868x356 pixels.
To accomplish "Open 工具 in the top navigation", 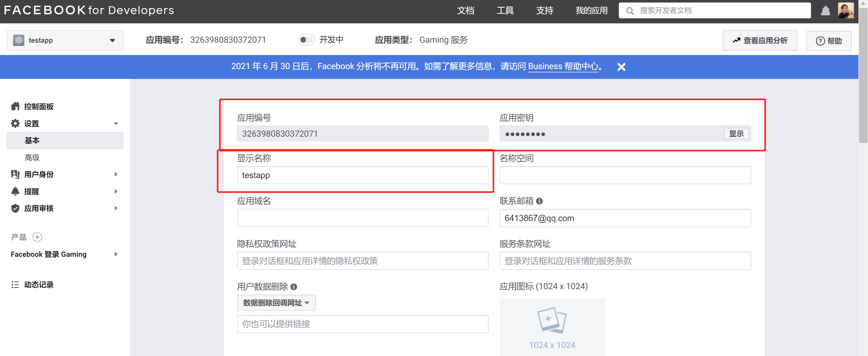I will click(505, 11).
